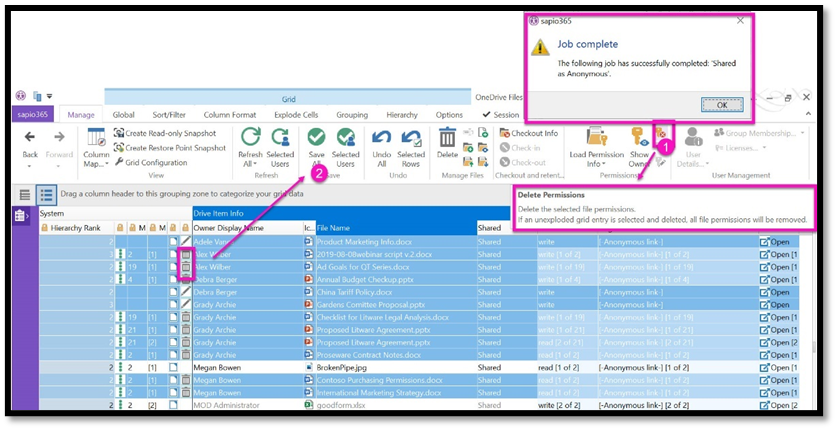Image resolution: width=836 pixels, height=429 pixels.
Task: Click the Column Map icon
Action: tap(96, 137)
